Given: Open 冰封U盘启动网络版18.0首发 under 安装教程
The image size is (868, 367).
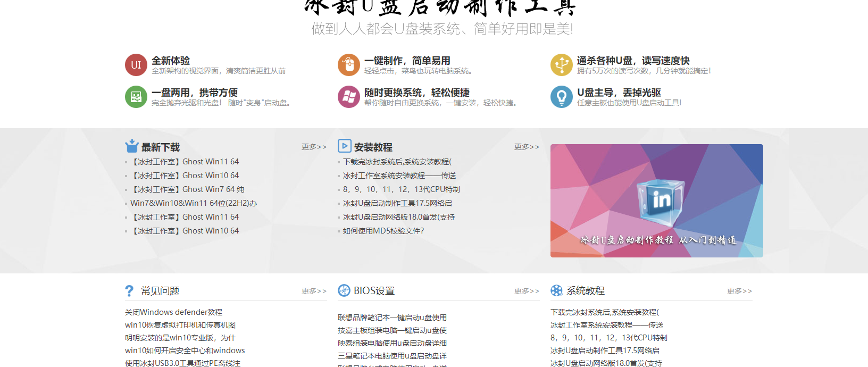Looking at the screenshot, I should [x=399, y=217].
